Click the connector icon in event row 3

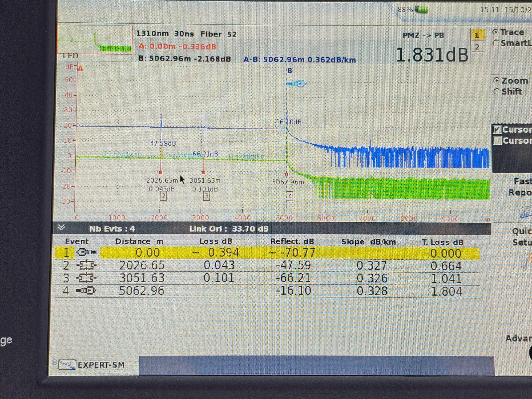coord(86,278)
